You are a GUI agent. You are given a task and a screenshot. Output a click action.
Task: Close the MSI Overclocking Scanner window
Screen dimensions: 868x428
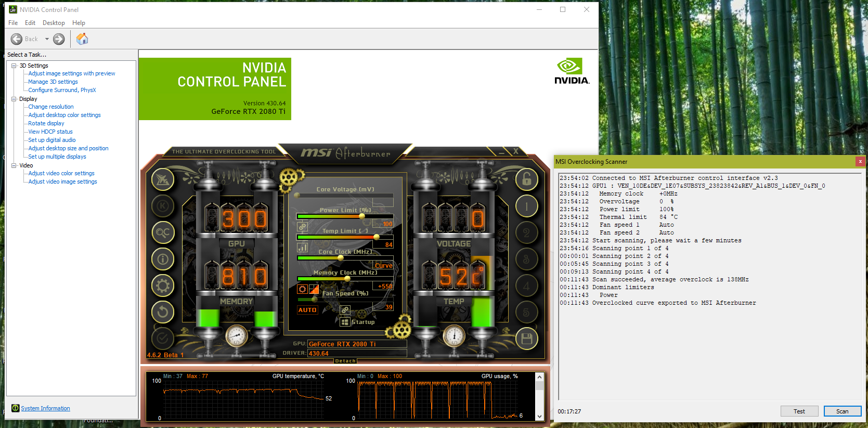[860, 162]
